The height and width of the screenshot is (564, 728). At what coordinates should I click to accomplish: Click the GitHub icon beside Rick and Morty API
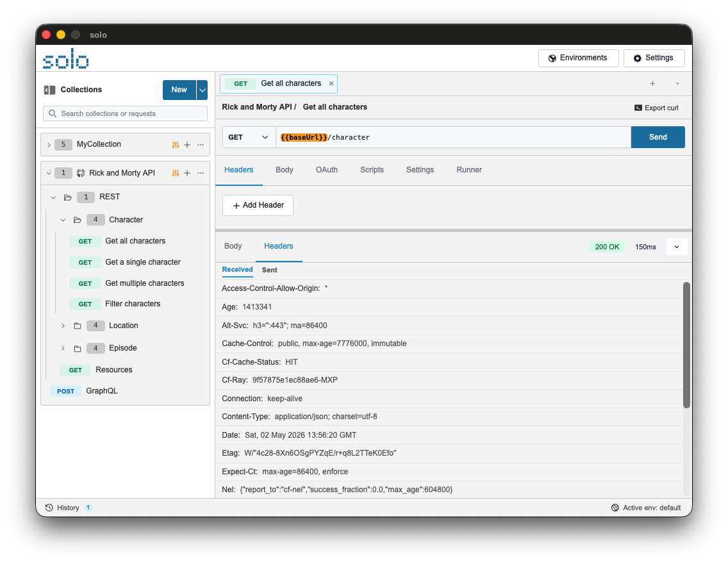click(x=81, y=173)
